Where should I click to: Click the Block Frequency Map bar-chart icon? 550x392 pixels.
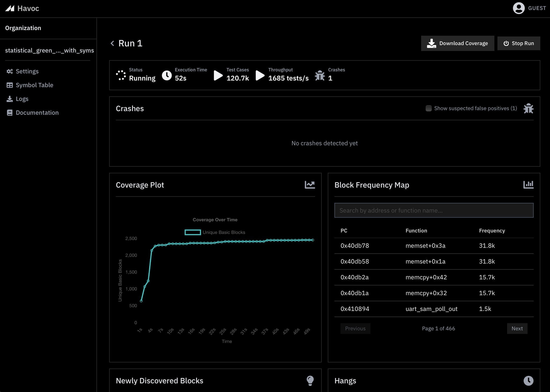click(528, 185)
